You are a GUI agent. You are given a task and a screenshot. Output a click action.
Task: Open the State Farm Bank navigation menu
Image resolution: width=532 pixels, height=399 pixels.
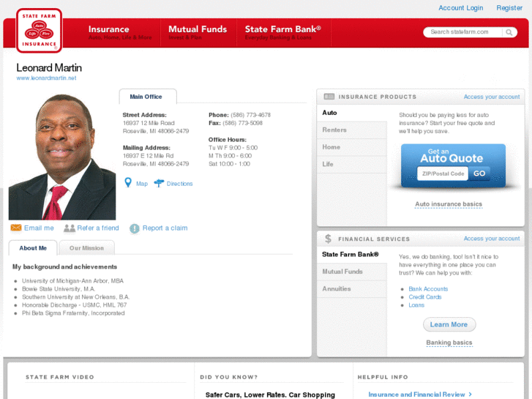pos(283,33)
